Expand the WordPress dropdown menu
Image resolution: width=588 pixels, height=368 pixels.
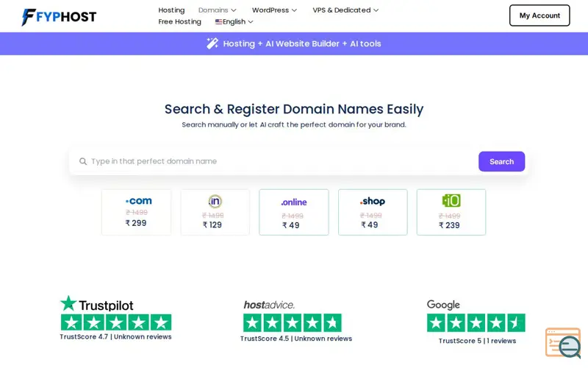tap(274, 10)
